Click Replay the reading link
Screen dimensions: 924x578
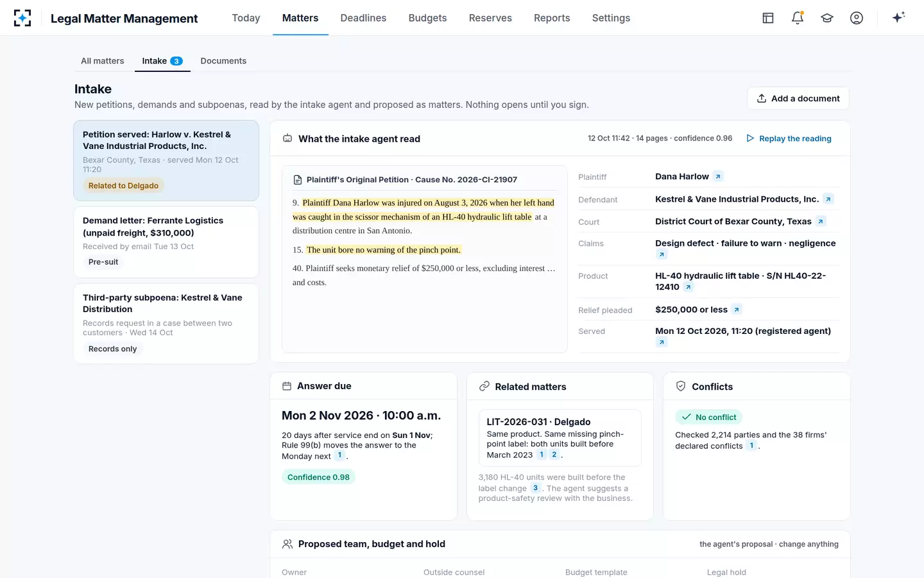[789, 139]
